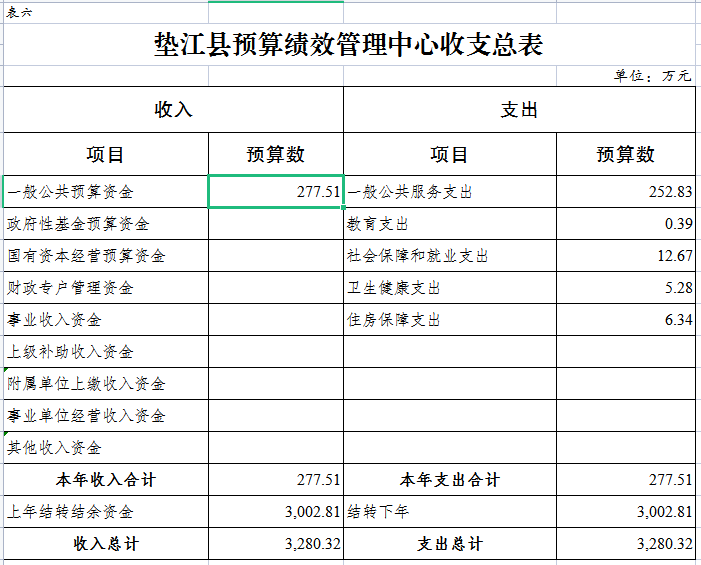The height and width of the screenshot is (565, 701).
Task: Click the 附属单位上缴收入资金 cell
Action: tap(106, 384)
